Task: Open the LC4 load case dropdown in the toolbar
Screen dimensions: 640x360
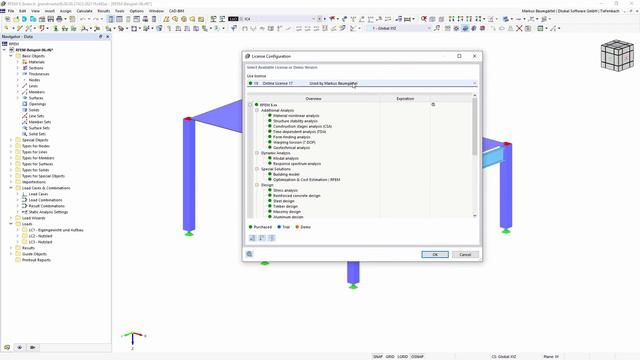Action: tap(313, 19)
